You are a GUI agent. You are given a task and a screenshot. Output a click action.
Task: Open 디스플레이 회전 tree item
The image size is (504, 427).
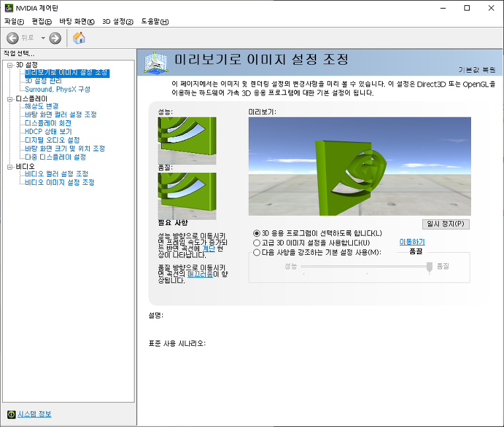click(48, 123)
